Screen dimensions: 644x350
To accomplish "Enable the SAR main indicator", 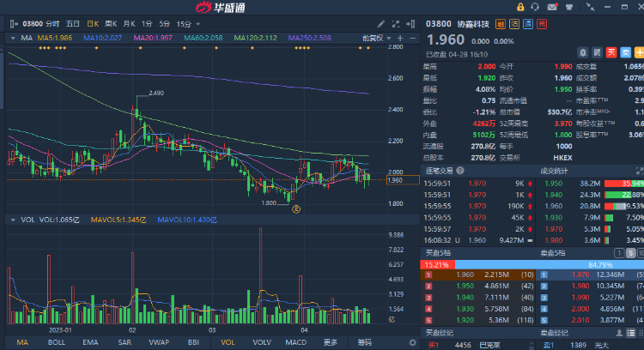I will pyautogui.click(x=125, y=342).
